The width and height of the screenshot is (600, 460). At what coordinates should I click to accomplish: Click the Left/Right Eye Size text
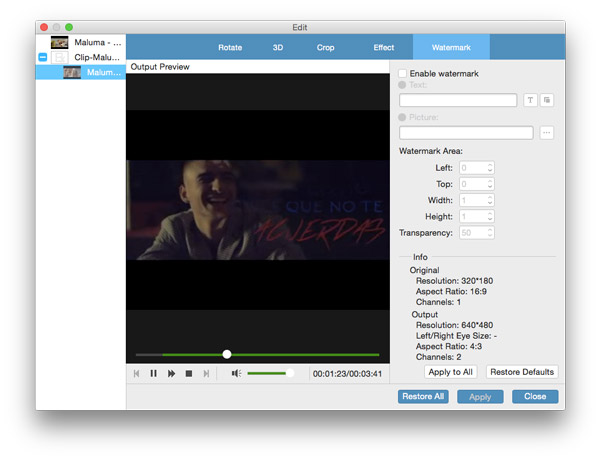pos(457,336)
